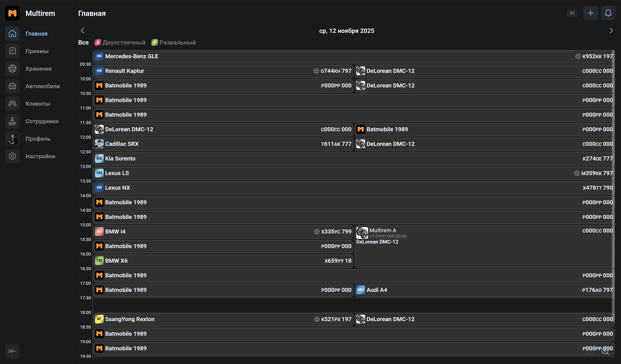Open the Профиль menu item
Screen dimensions: 621x364
click(x=38, y=139)
